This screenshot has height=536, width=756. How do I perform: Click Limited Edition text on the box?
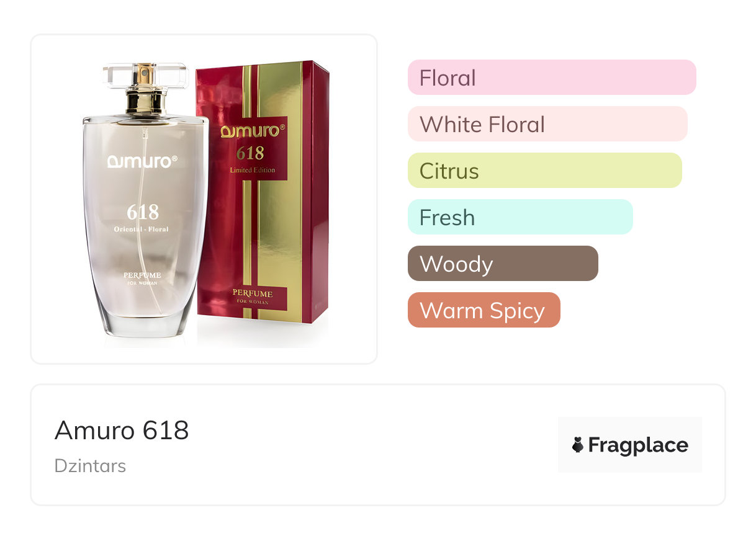[x=252, y=170]
